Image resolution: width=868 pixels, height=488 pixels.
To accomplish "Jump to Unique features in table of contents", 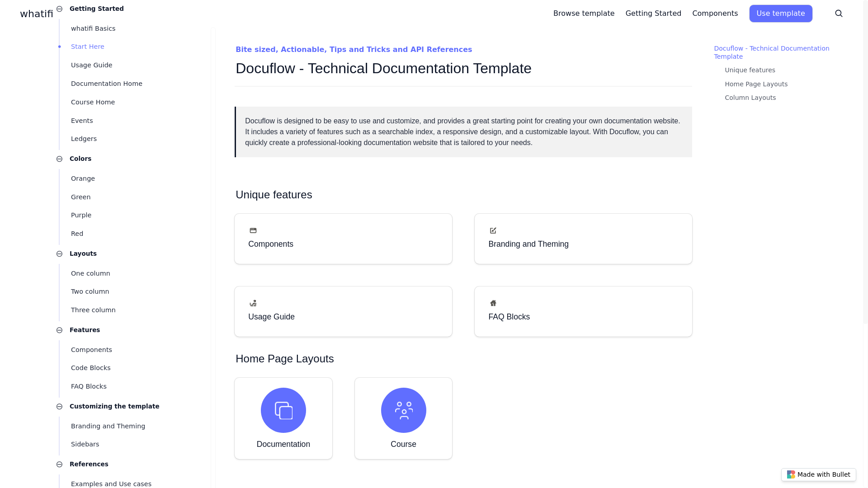I will (750, 70).
